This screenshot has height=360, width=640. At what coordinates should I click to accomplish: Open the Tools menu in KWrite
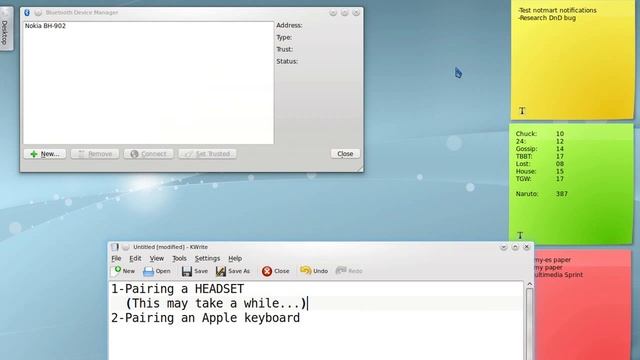click(x=179, y=258)
